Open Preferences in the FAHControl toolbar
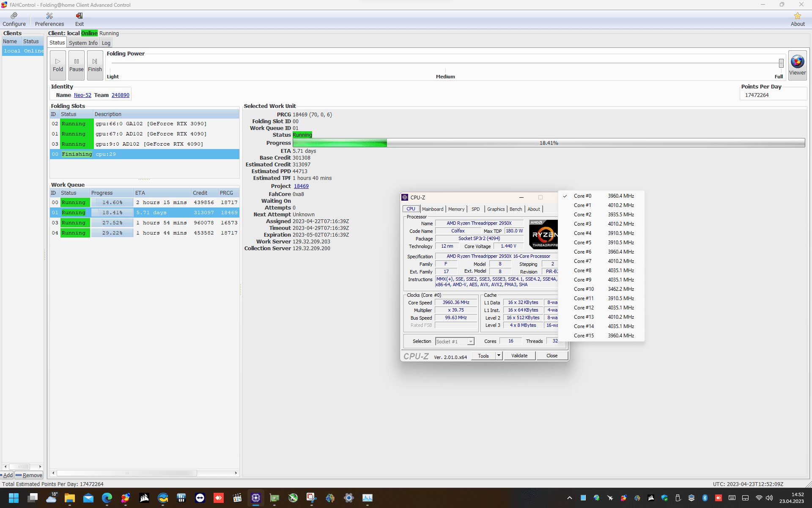812x508 pixels. click(x=49, y=19)
